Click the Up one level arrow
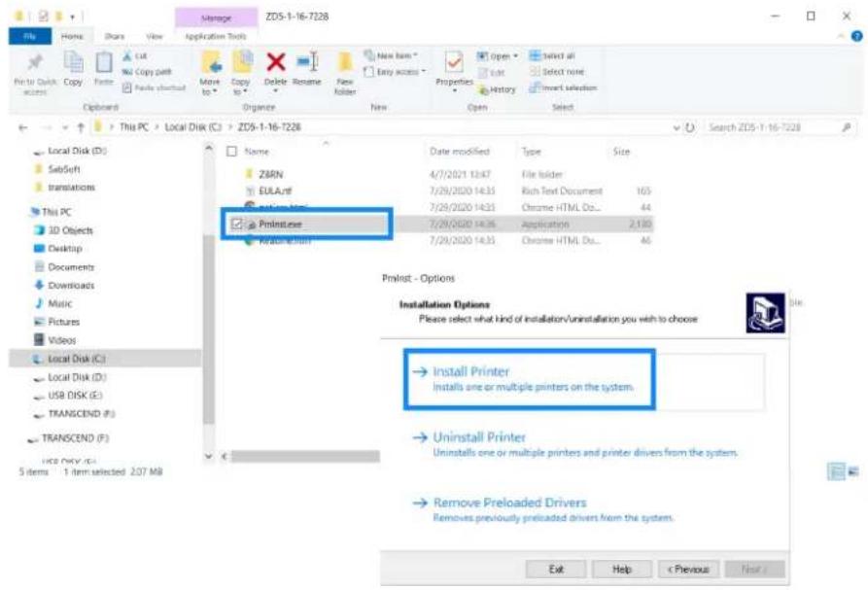This screenshot has width=868, height=590. [x=81, y=127]
